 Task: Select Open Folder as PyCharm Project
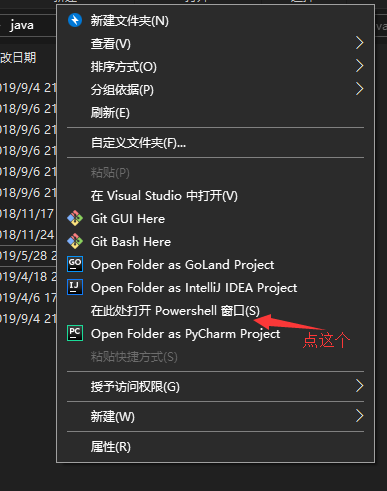point(215,334)
